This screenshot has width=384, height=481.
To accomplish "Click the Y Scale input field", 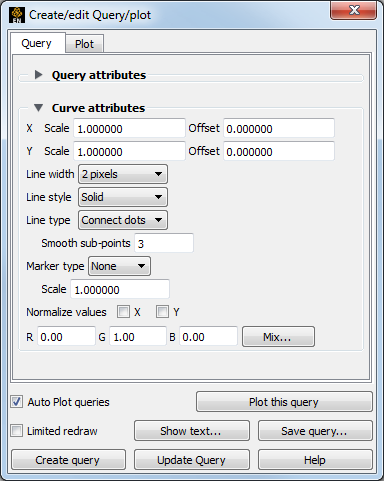I will [129, 151].
